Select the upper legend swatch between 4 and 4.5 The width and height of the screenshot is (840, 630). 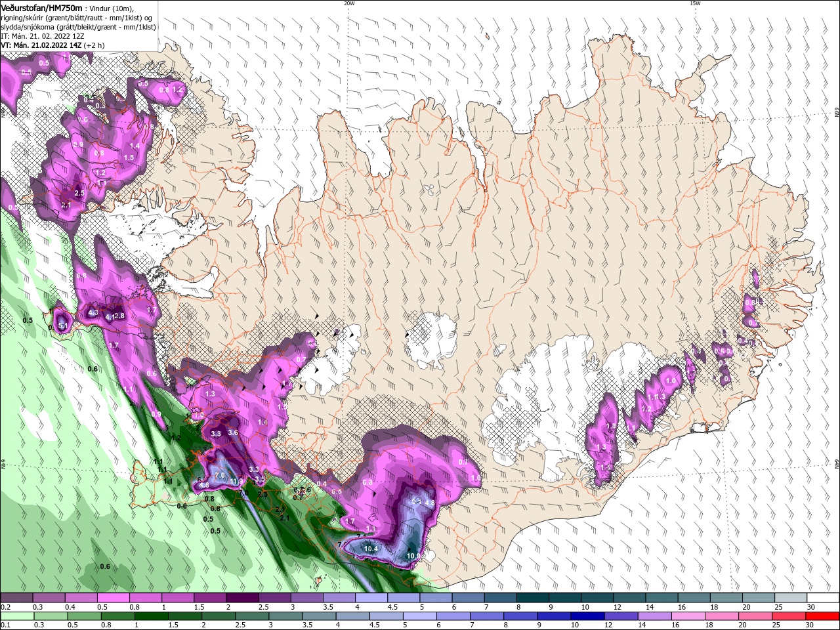point(371,598)
